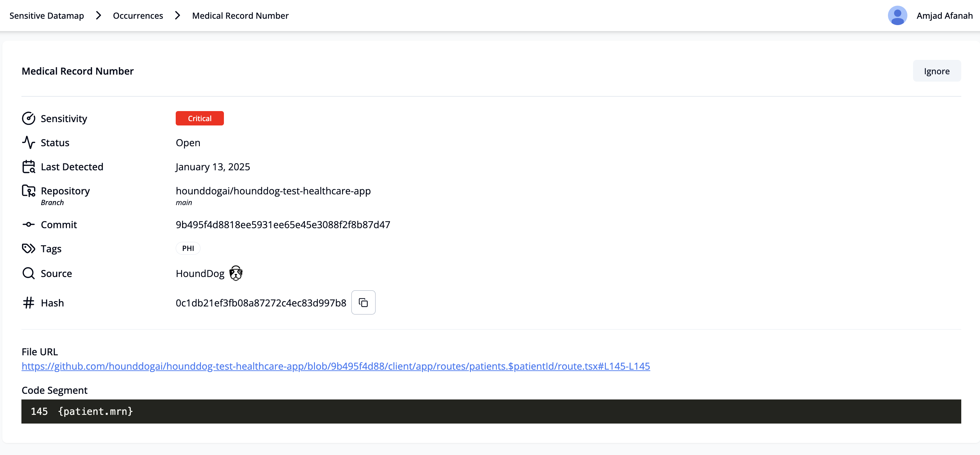Image resolution: width=980 pixels, height=455 pixels.
Task: Click the Critical sensitivity badge
Action: 200,118
